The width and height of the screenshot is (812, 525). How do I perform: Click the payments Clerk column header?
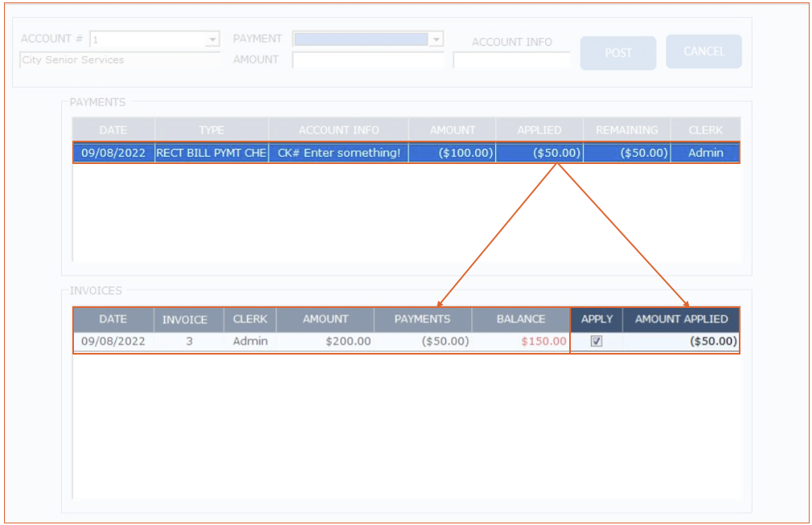[705, 129]
